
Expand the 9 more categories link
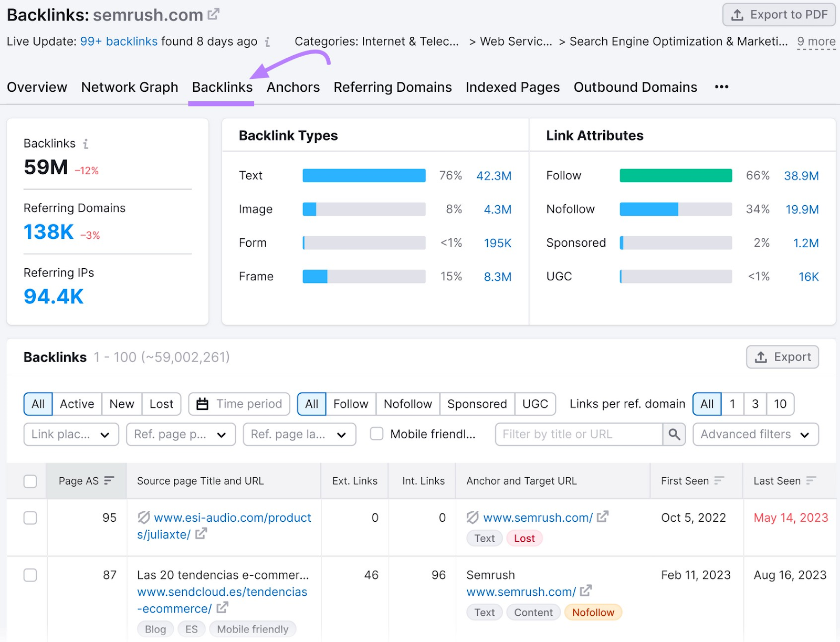pyautogui.click(x=816, y=41)
